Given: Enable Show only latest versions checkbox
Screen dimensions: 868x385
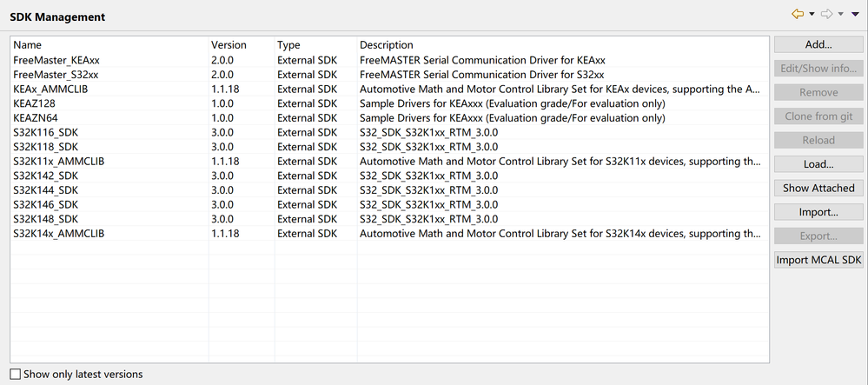Looking at the screenshot, I should click(x=15, y=375).
